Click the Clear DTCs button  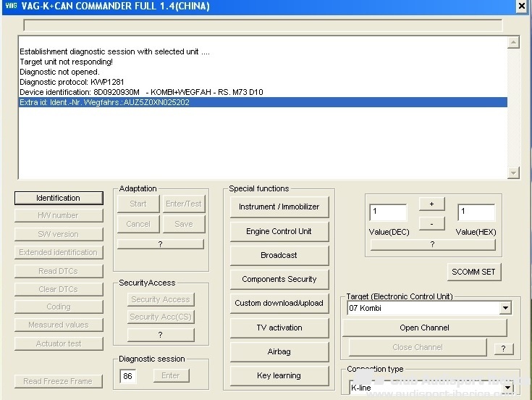(59, 289)
